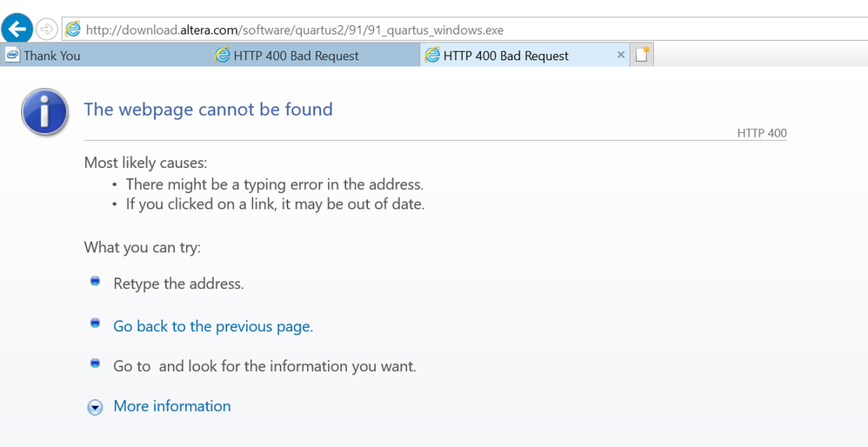Click the Forward navigation arrow button

[46, 30]
